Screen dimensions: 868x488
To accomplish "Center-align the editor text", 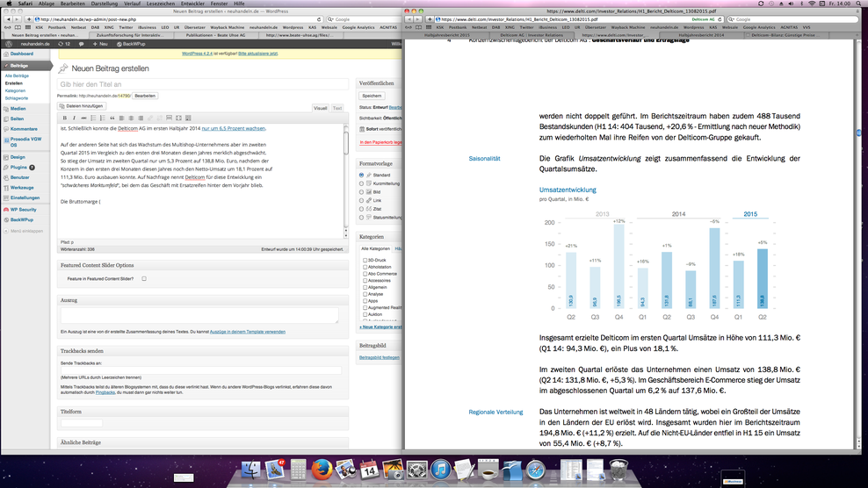I will point(131,118).
